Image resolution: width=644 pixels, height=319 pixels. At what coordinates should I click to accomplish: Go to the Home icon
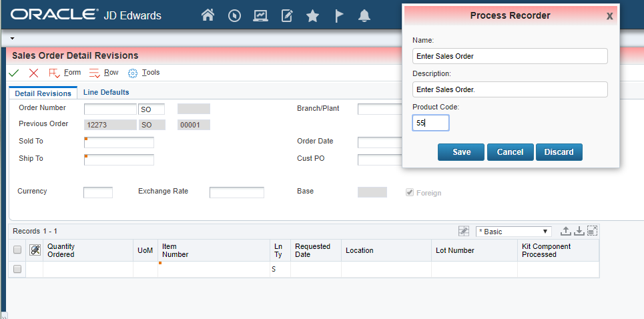coord(208,15)
